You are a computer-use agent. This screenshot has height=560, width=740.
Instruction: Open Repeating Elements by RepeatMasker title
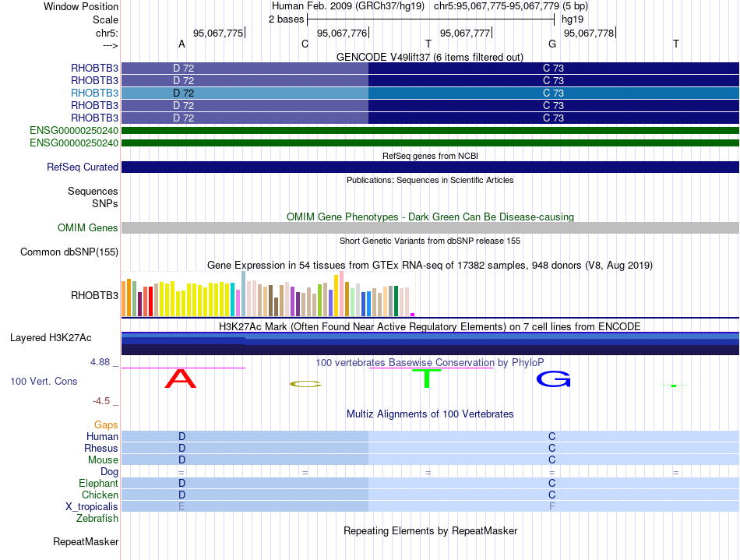(x=430, y=530)
